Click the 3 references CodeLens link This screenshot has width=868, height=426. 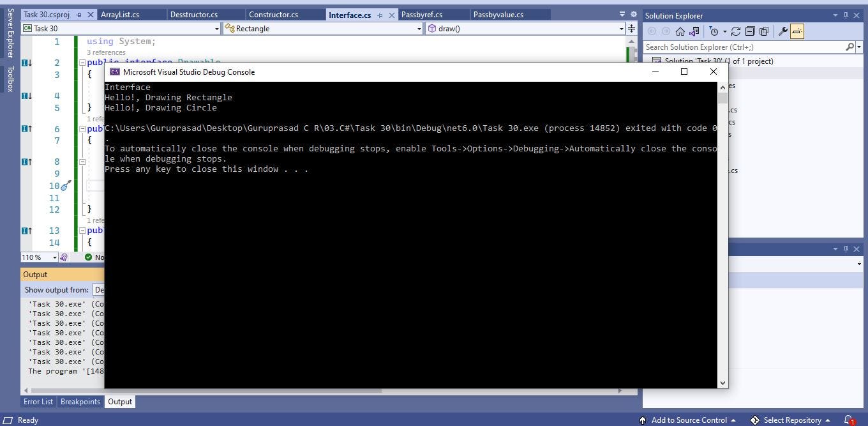[x=106, y=52]
